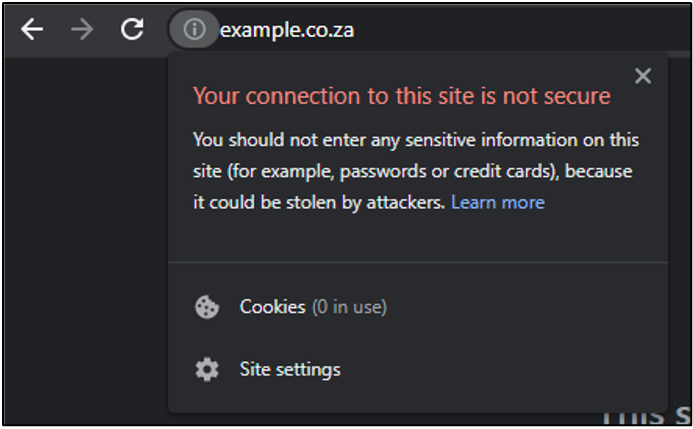Toggle the site information icon beside the URL
Screen dimensions: 693x429
tap(194, 29)
